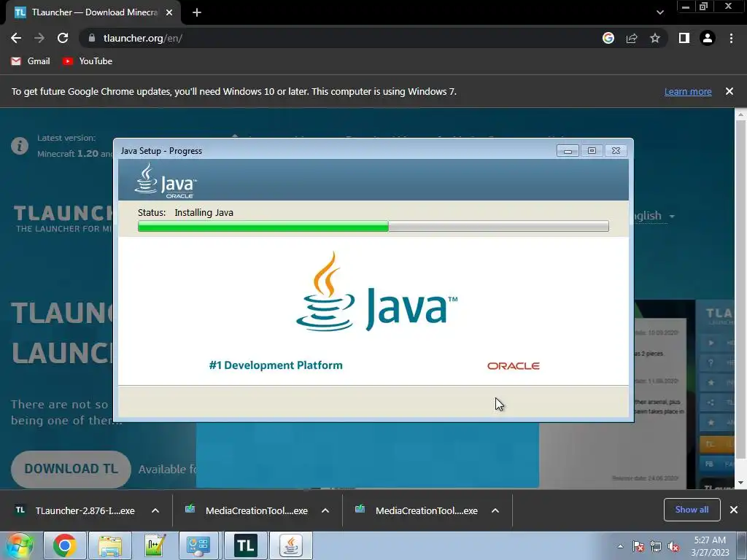747x560 pixels.
Task: Click the Java Oracle header logo
Action: (166, 181)
